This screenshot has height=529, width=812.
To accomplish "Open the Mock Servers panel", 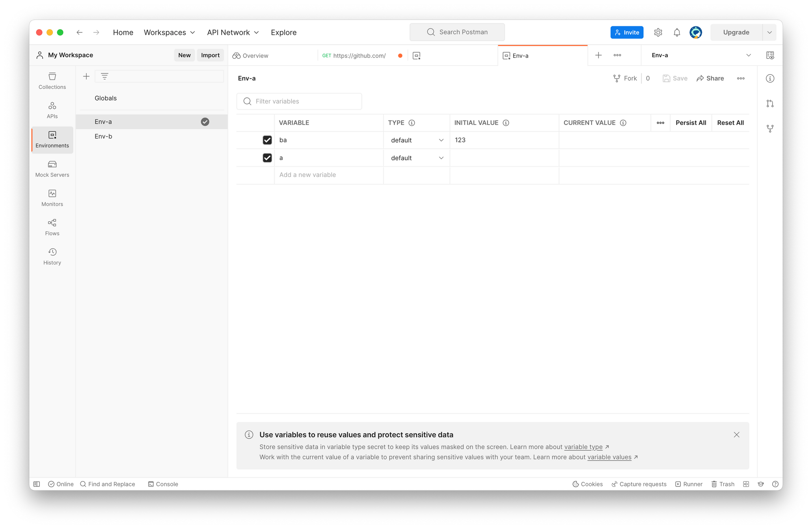I will [x=52, y=168].
